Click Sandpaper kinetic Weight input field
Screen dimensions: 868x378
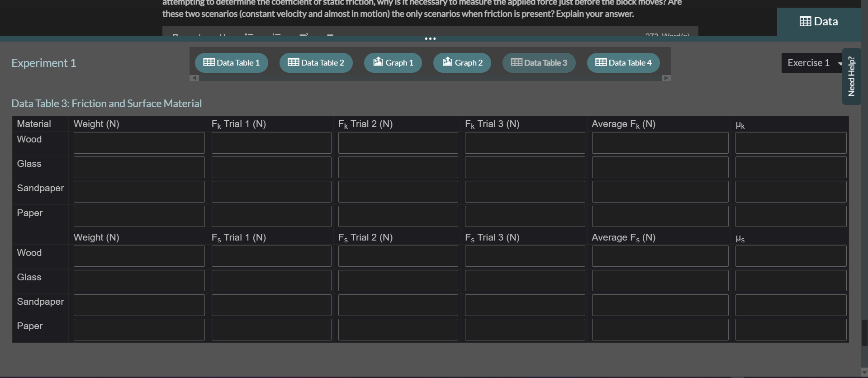tap(139, 192)
